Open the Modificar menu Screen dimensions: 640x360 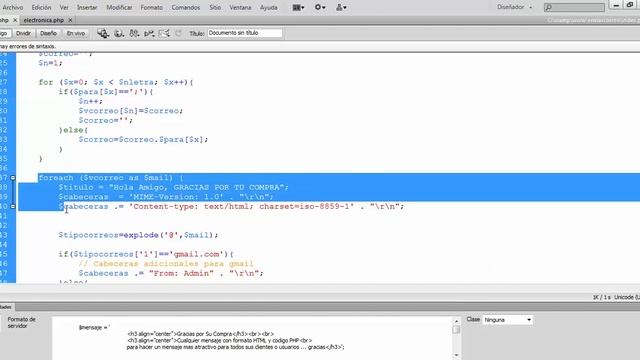click(x=119, y=7)
